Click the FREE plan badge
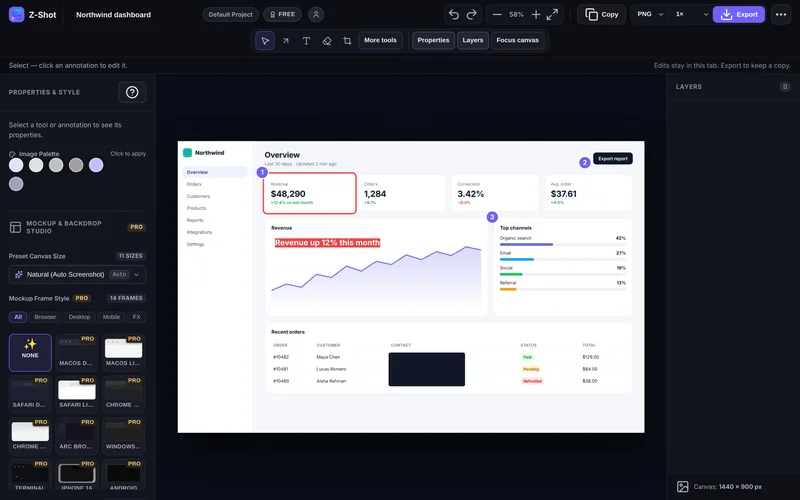Screen dimensions: 800x500 282,14
